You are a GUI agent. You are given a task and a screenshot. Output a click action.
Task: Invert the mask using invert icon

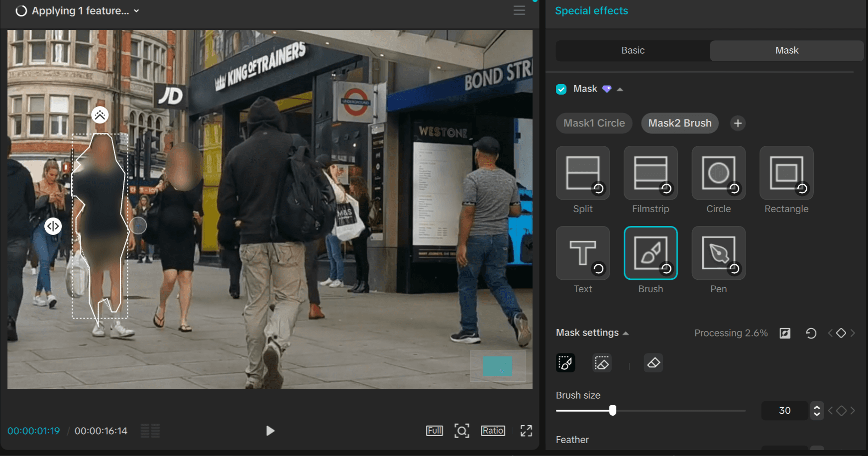pos(785,333)
